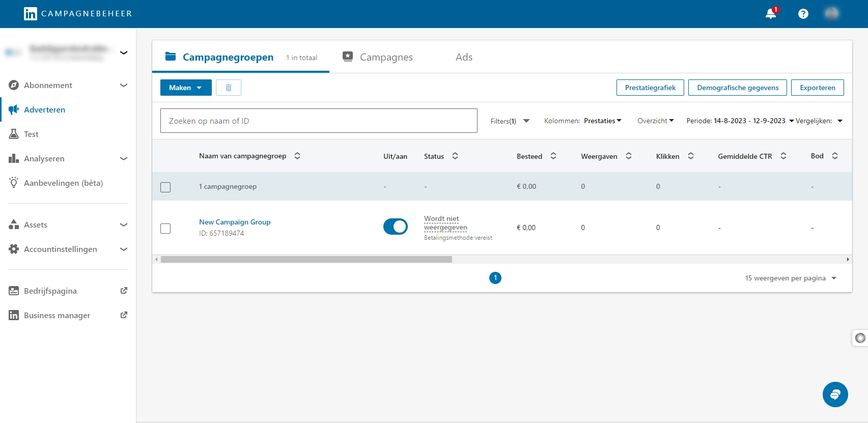Click the horizontal table scrollbar
Screen dimensions: 868x423
(x=306, y=260)
